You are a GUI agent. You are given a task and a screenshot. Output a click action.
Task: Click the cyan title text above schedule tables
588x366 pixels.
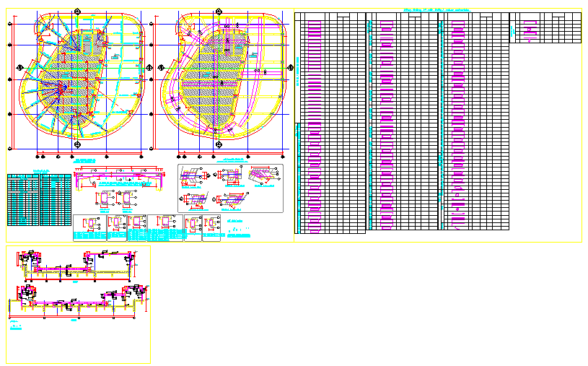438,9
